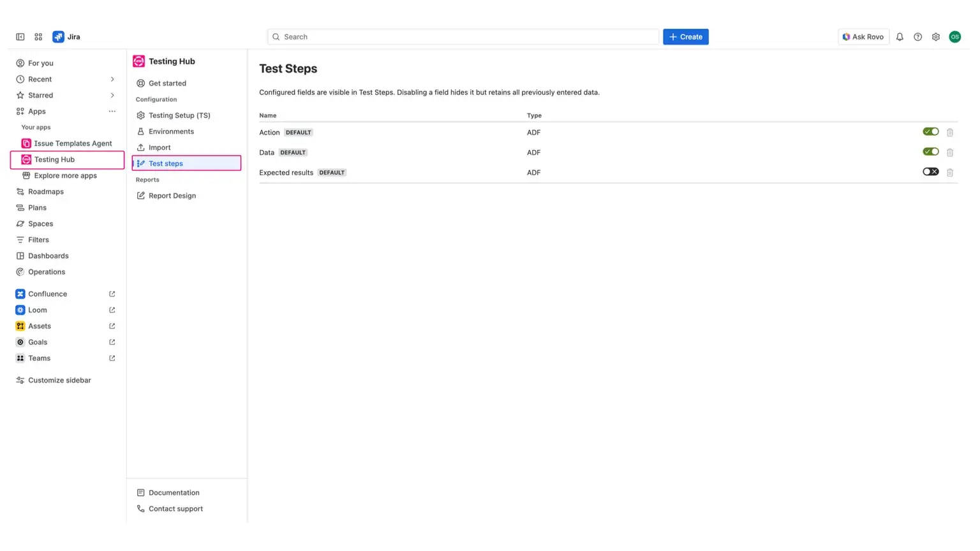Open the Documentation link
This screenshot has width=980, height=551.
(x=174, y=492)
